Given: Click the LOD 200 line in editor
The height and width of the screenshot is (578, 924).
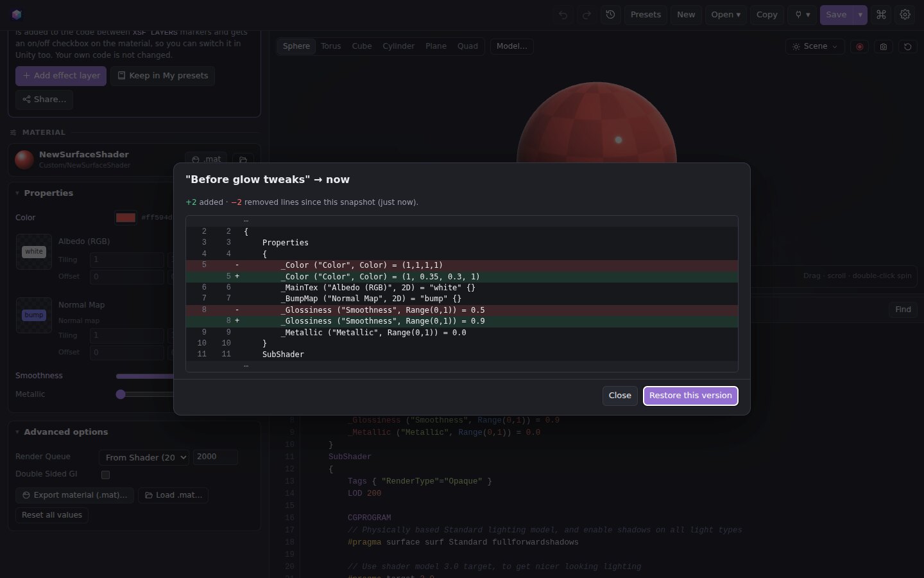Looking at the screenshot, I should 364,494.
